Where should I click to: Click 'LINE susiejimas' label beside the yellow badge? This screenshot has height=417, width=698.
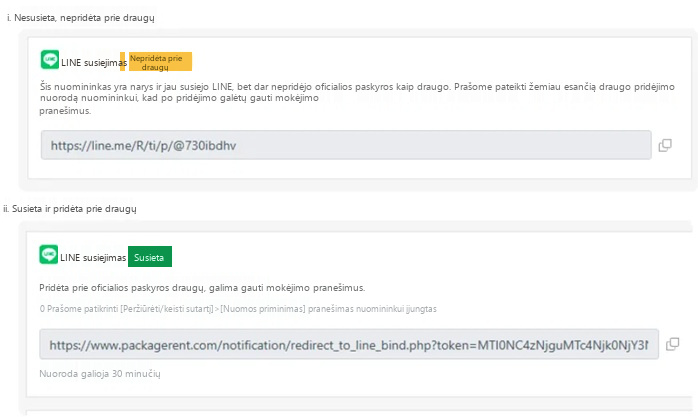[x=94, y=63]
